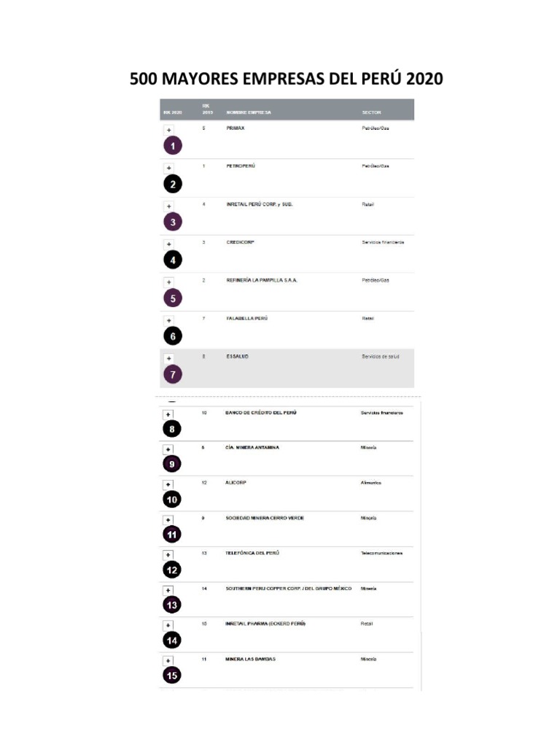The image size is (560, 747).
Task: Click the rank 12 circle badge
Action: [x=172, y=570]
